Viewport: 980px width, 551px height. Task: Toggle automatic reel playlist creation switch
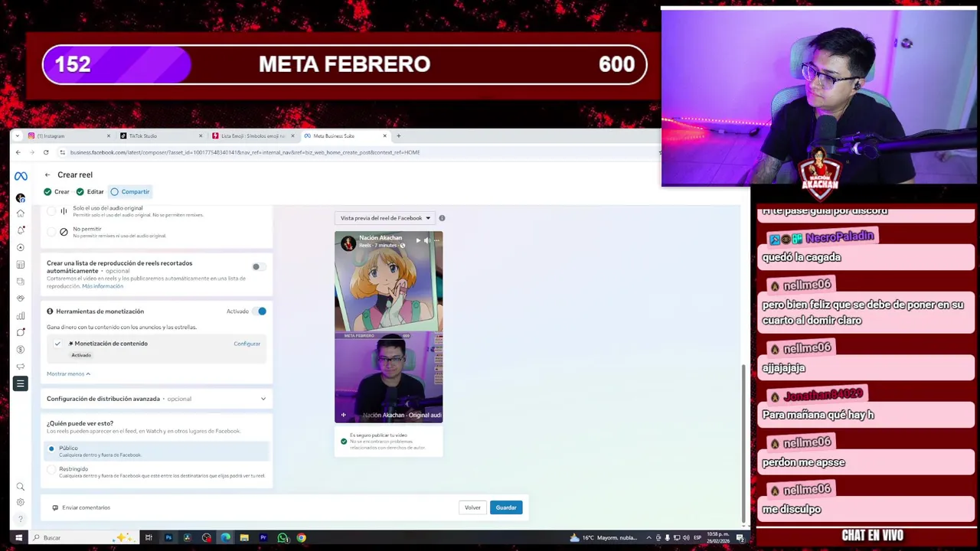tap(259, 267)
